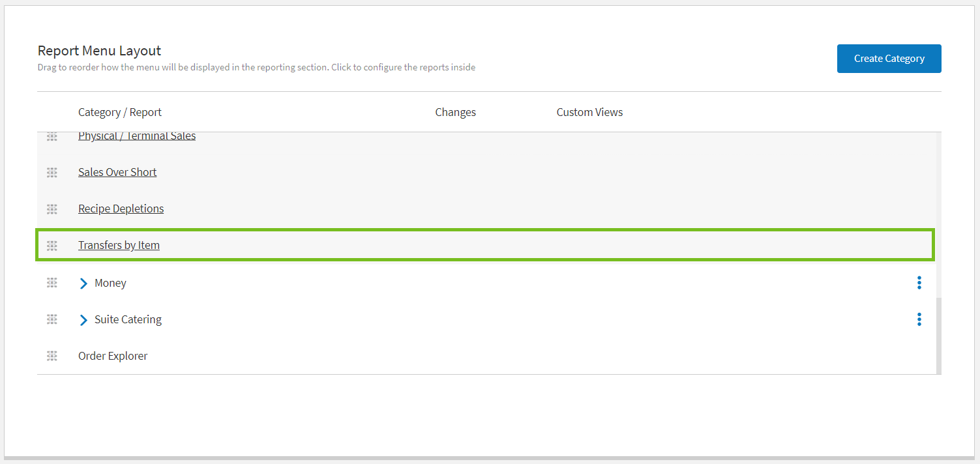Expand the Suite Catering category chevron

83,320
